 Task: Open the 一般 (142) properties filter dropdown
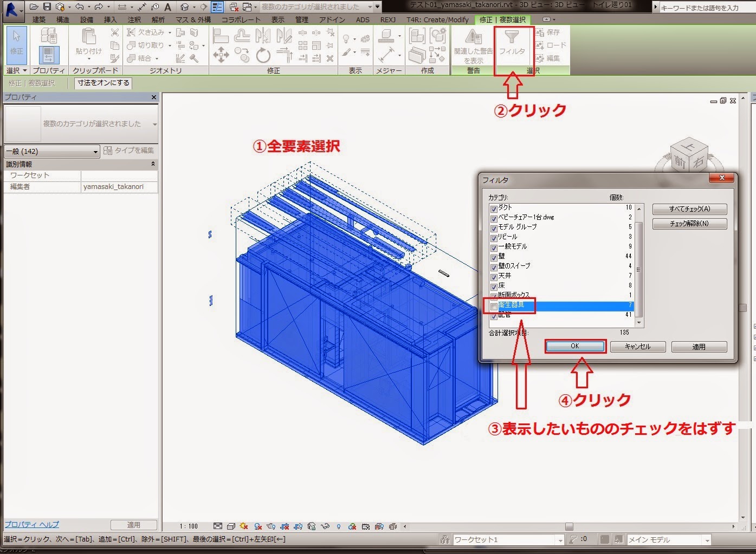[x=51, y=152]
